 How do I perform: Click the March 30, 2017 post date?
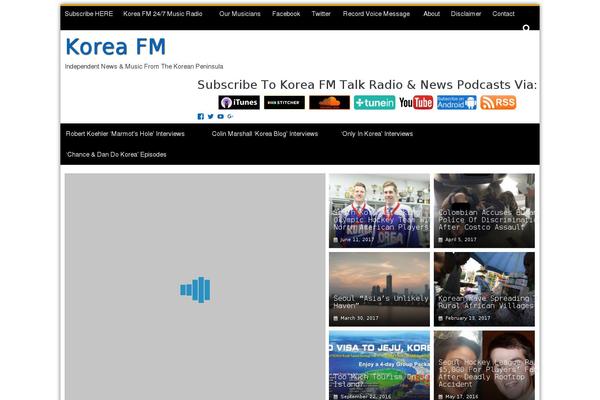(x=359, y=318)
